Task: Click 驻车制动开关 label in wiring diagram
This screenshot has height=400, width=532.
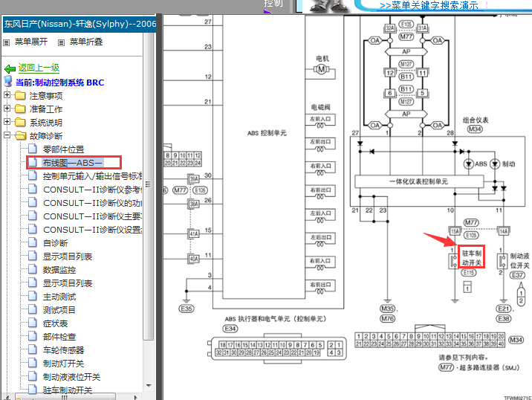Action: 471,258
